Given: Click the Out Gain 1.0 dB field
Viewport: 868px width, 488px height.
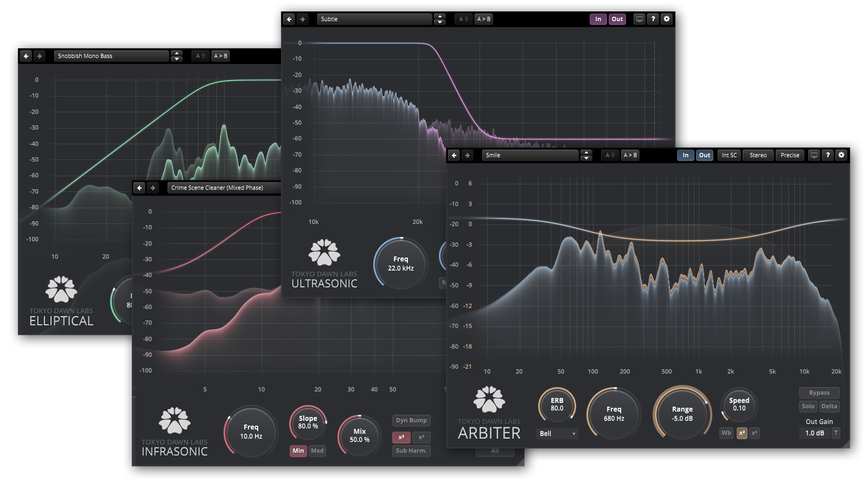Looking at the screenshot, I should point(814,433).
